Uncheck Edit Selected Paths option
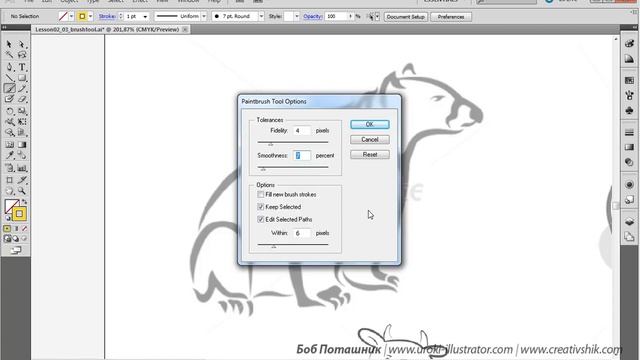Viewport: 640px width, 360px height. pos(260,219)
